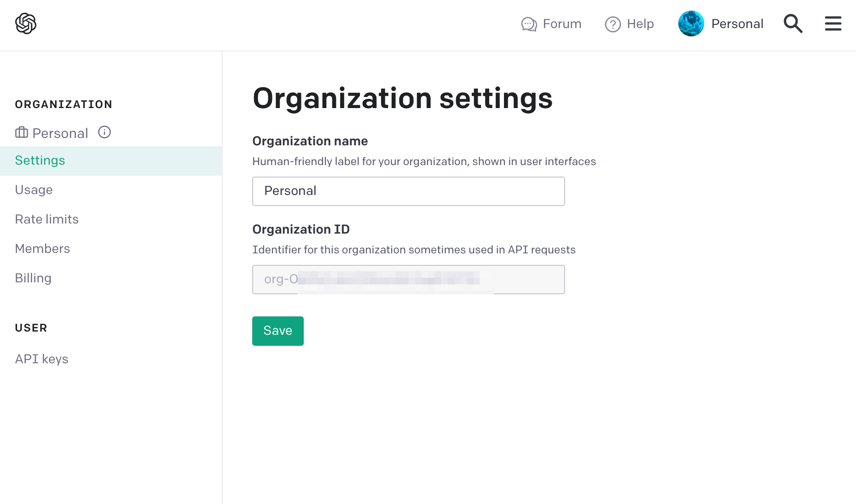
Task: Navigate to Billing
Action: [33, 278]
